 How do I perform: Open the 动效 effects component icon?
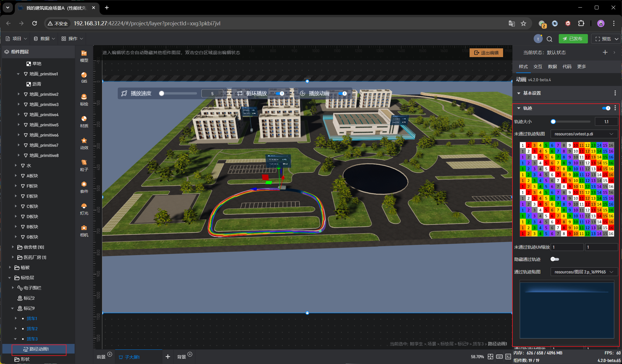(84, 143)
